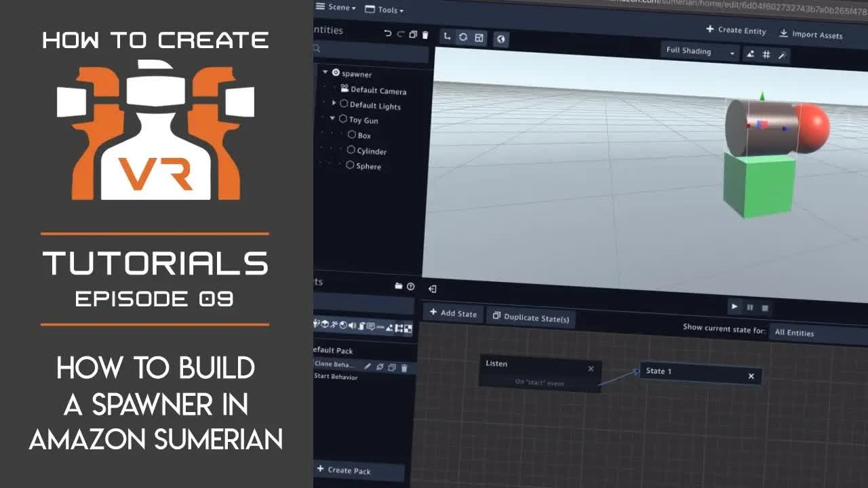Open the All Entities dropdown
This screenshot has height=488, width=868.
pyautogui.click(x=818, y=332)
